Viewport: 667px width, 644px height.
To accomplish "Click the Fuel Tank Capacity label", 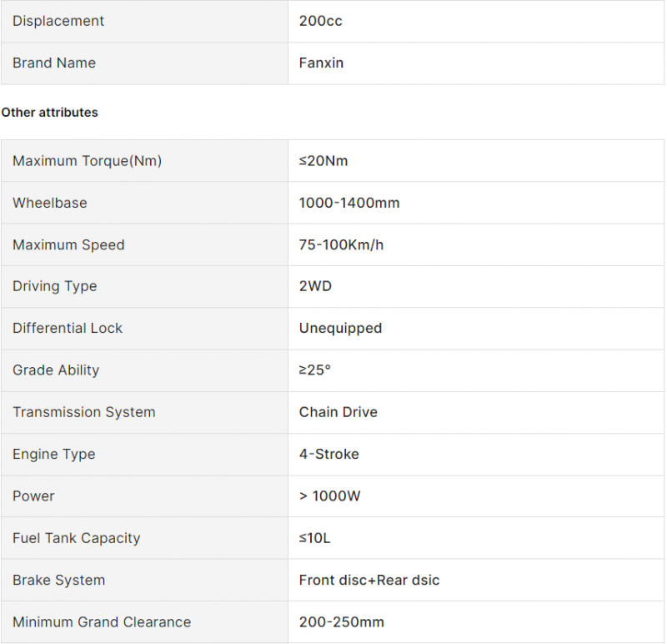I will point(77,538).
